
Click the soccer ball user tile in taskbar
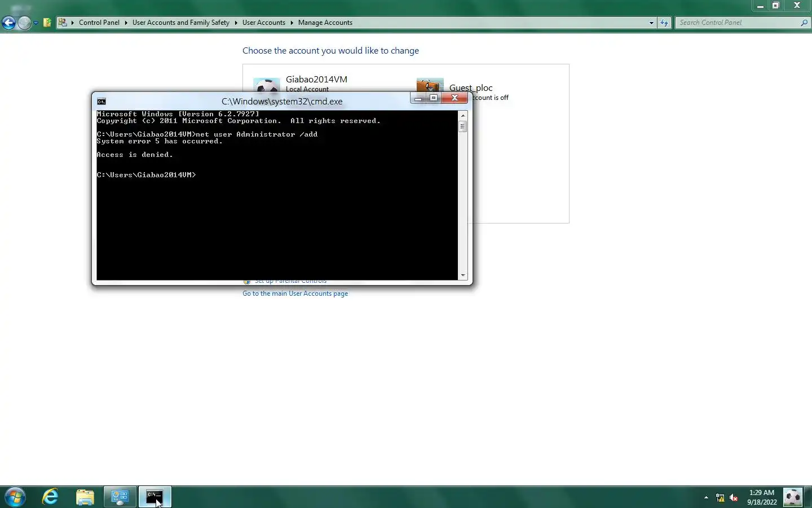(793, 497)
